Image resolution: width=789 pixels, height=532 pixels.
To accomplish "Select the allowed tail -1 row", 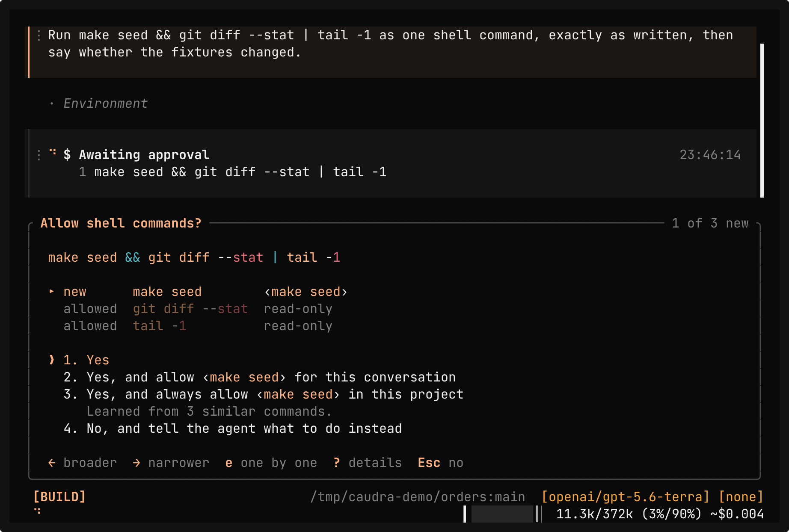I will tap(198, 326).
